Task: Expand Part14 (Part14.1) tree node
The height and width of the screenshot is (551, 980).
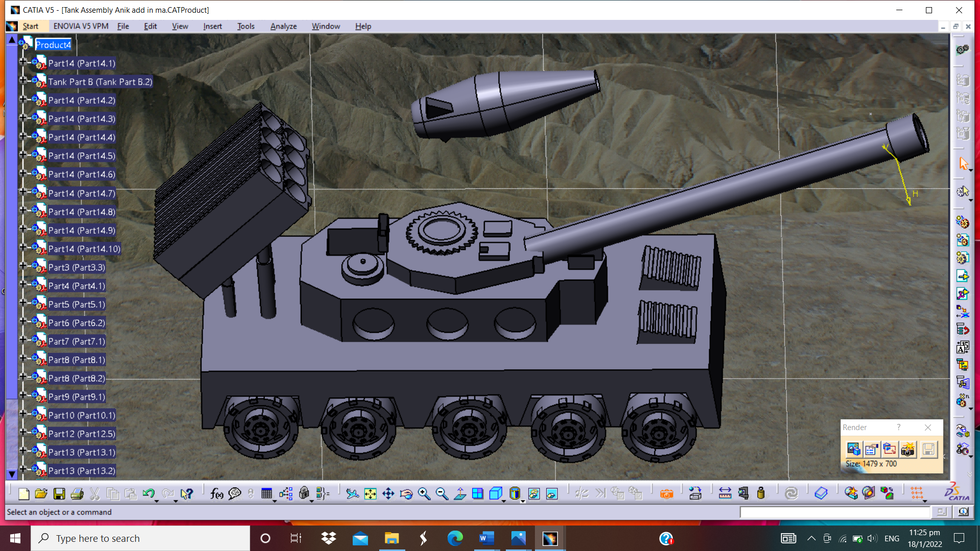Action: point(22,62)
